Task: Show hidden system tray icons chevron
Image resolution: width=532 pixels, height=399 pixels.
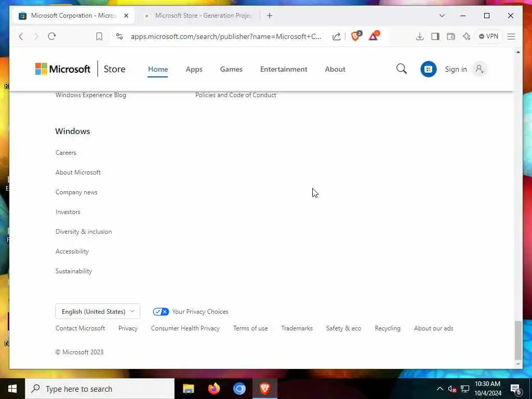Action: [440, 389]
